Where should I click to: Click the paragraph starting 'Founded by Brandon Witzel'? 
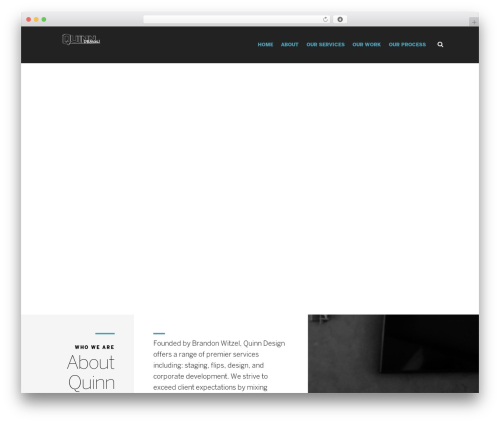(x=219, y=365)
